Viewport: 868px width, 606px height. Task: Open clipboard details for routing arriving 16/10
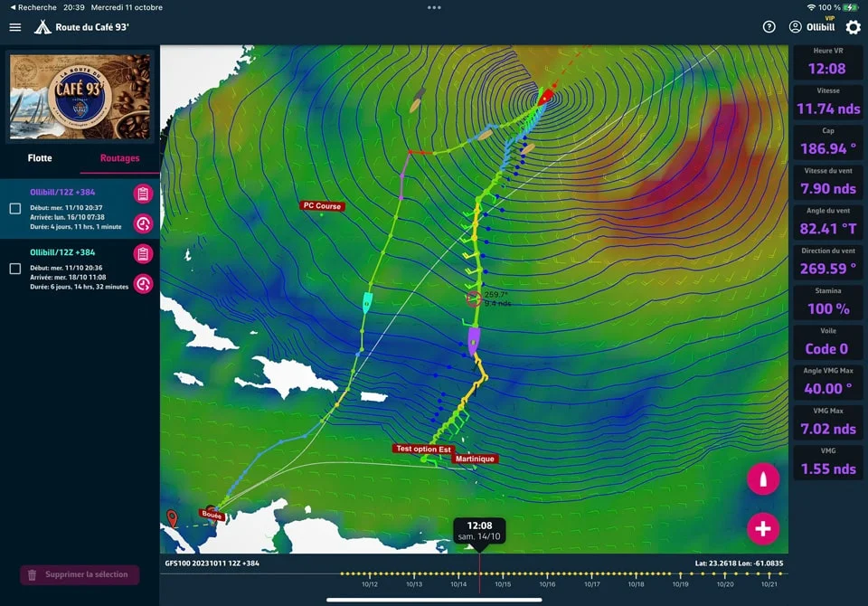(x=143, y=194)
